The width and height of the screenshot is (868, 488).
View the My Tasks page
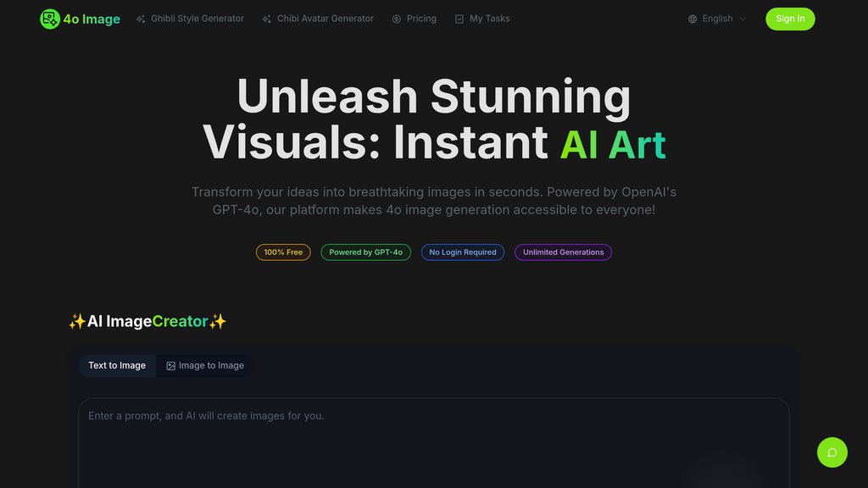pos(489,19)
